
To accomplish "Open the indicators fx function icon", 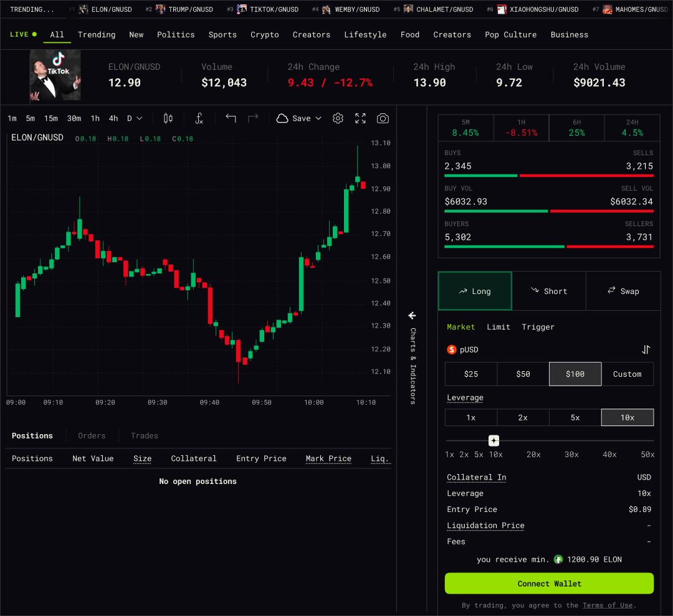I will (199, 118).
